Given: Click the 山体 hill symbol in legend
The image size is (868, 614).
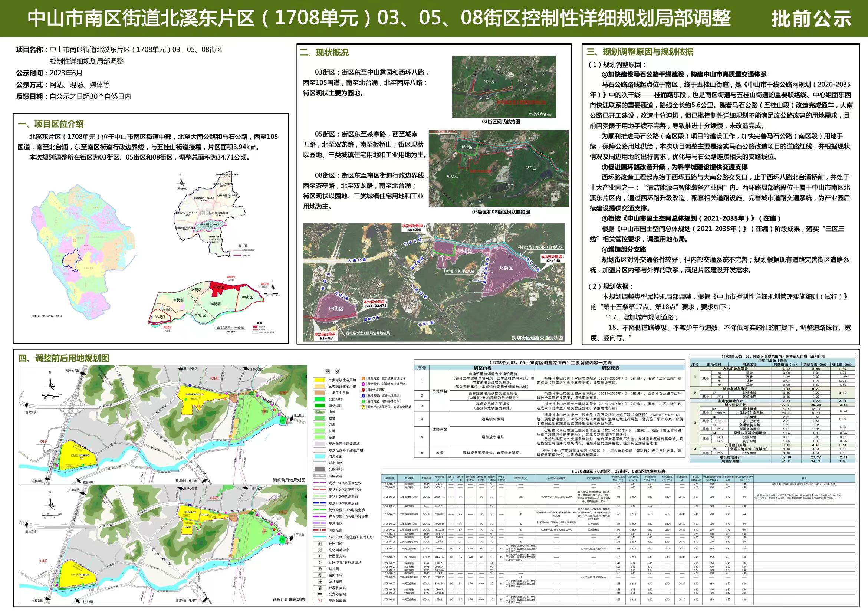Looking at the screenshot, I should 320,412.
